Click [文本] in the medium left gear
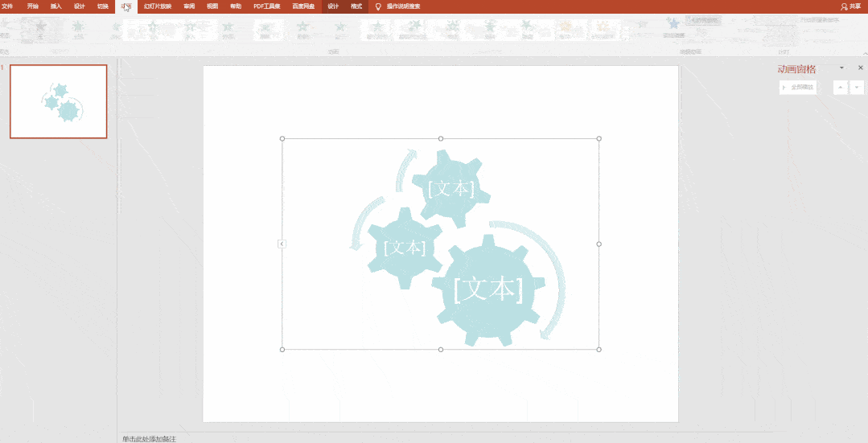 coord(405,247)
